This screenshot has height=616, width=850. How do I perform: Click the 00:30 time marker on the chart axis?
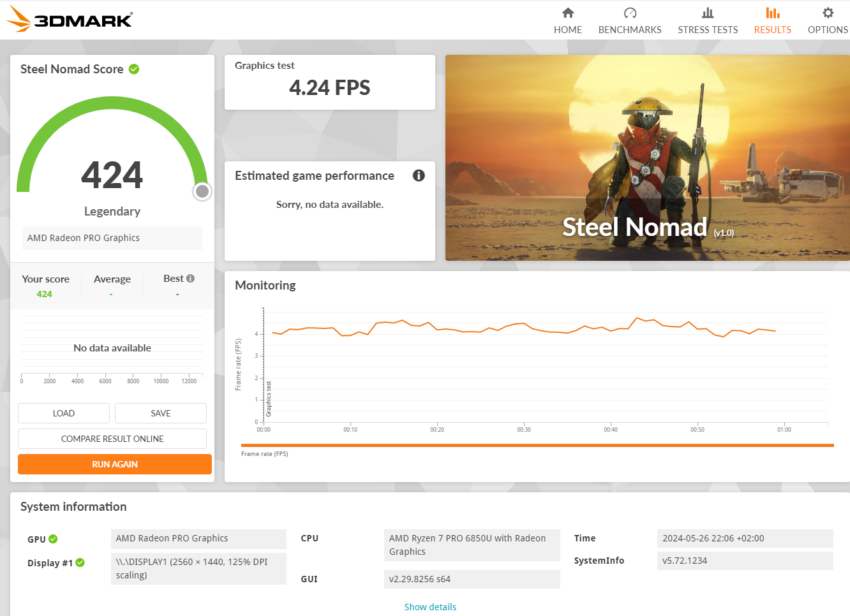click(x=524, y=430)
